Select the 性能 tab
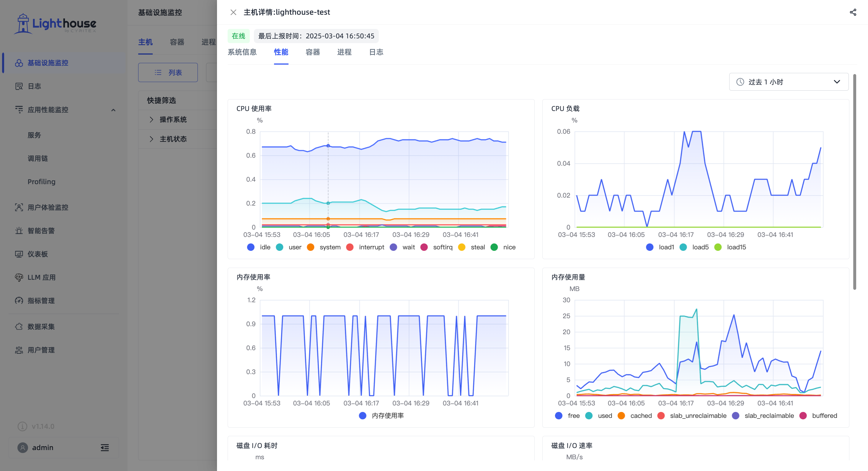The height and width of the screenshot is (471, 868). click(x=281, y=52)
